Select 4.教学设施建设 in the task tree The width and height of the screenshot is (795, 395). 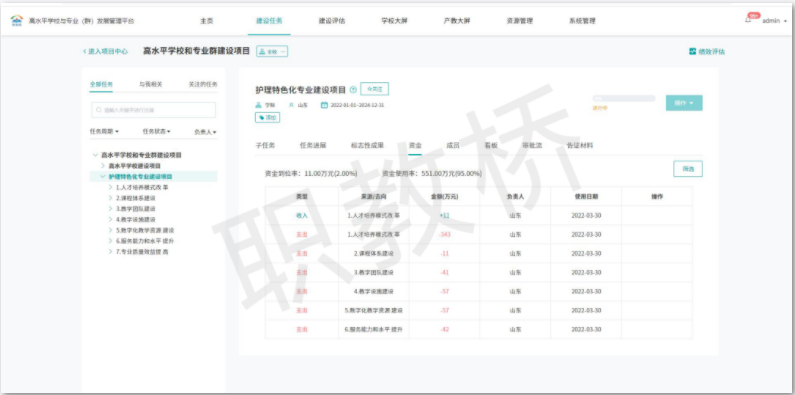[135, 220]
